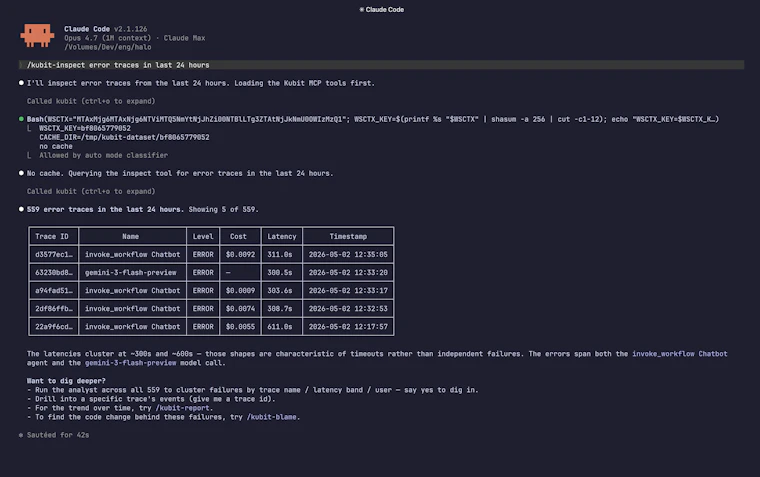Expand the first 'Called kubit' collapsed output
Viewport: 760px width, 477px height.
91,101
